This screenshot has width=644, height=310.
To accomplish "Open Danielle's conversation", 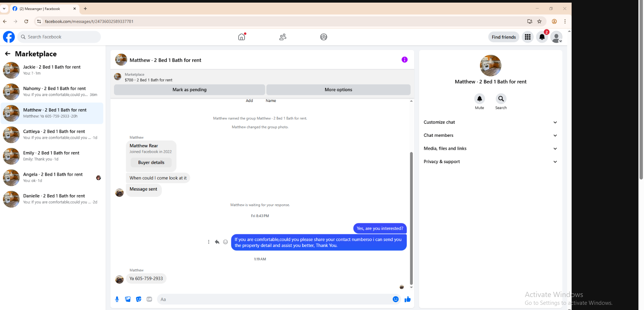I will click(52, 199).
